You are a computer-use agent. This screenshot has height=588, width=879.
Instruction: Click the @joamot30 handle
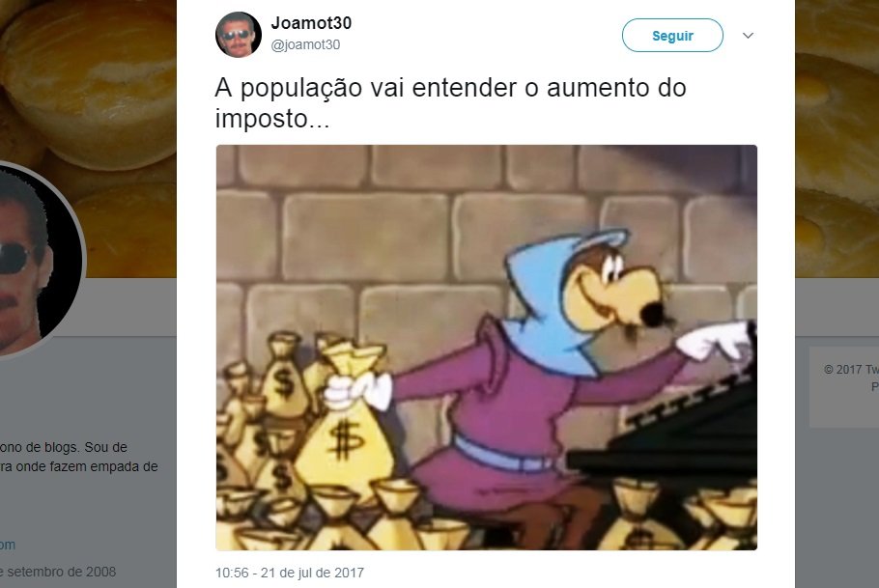pyautogui.click(x=305, y=44)
